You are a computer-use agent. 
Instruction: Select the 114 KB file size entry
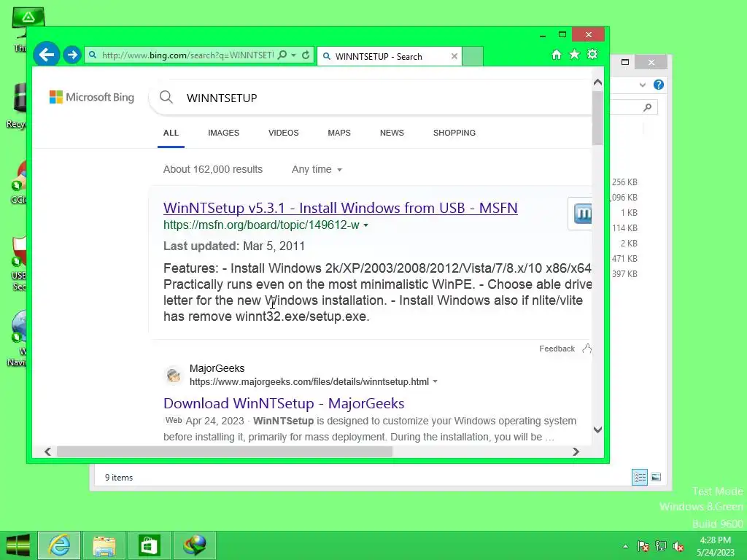624,228
